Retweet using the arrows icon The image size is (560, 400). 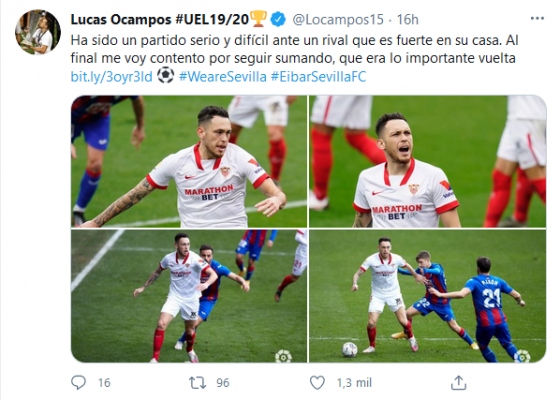198,383
